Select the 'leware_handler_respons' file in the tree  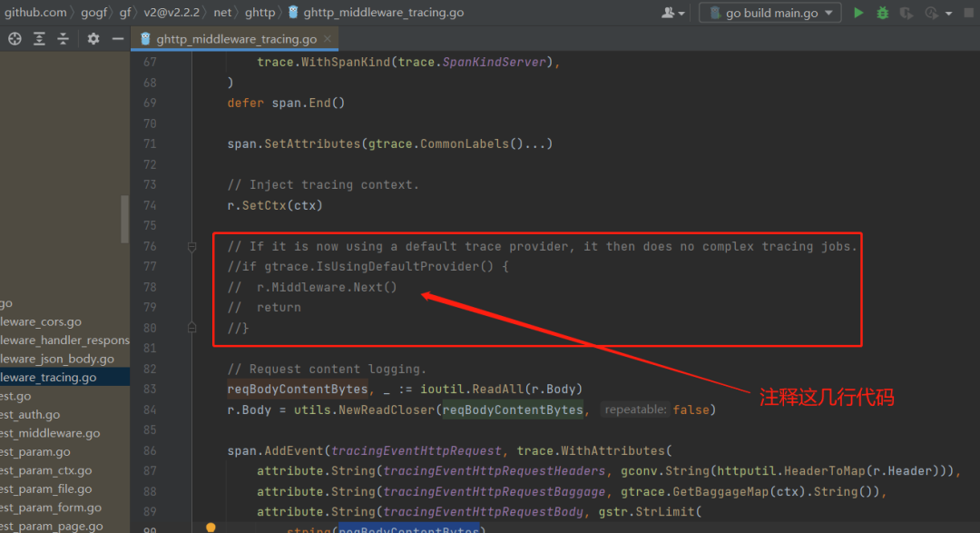(x=65, y=341)
